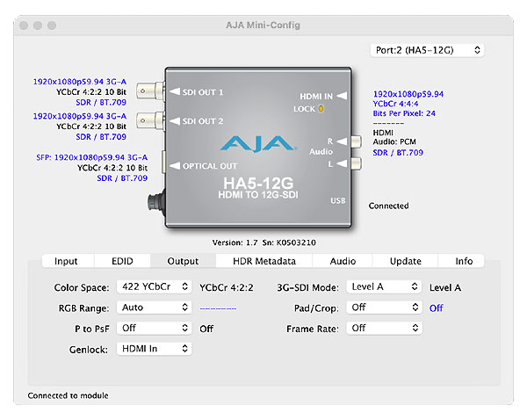Open the P to PsF dropdown

[x=155, y=329]
